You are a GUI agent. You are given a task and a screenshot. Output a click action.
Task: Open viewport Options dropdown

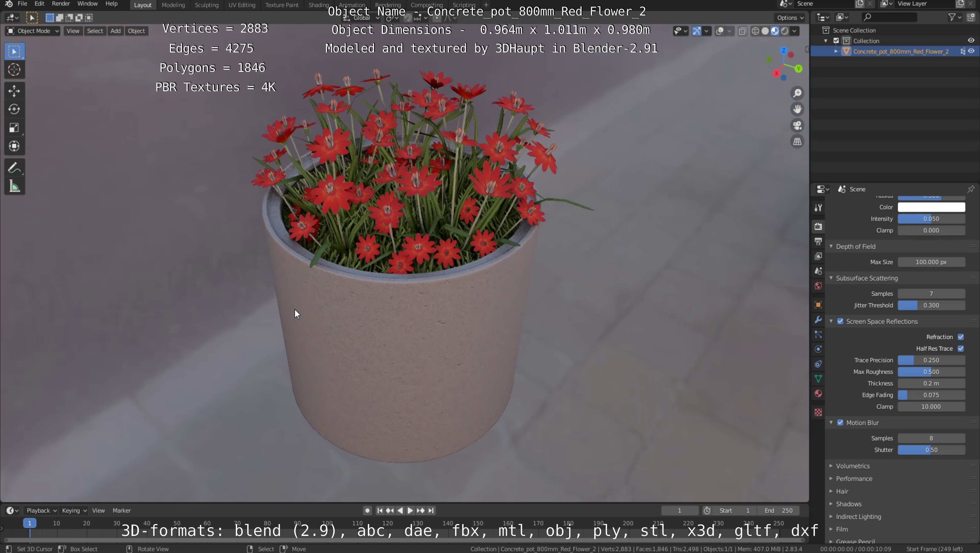click(790, 18)
